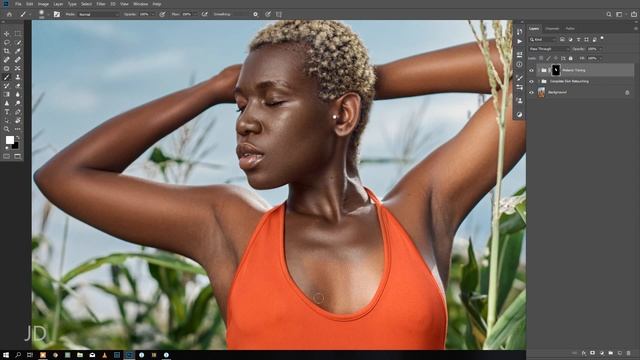Open the Adjustments panel half-circle icon
This screenshot has height=360, width=640.
[519, 115]
